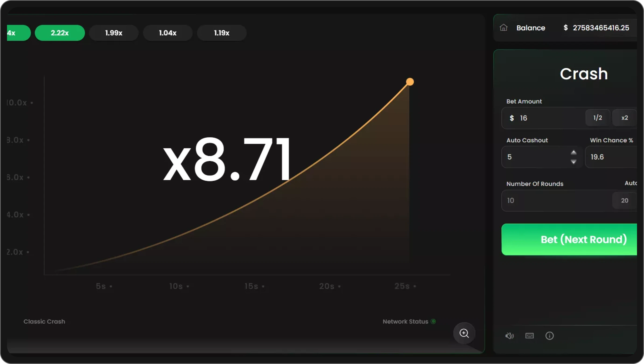Open keyboard shortcuts icon

529,336
